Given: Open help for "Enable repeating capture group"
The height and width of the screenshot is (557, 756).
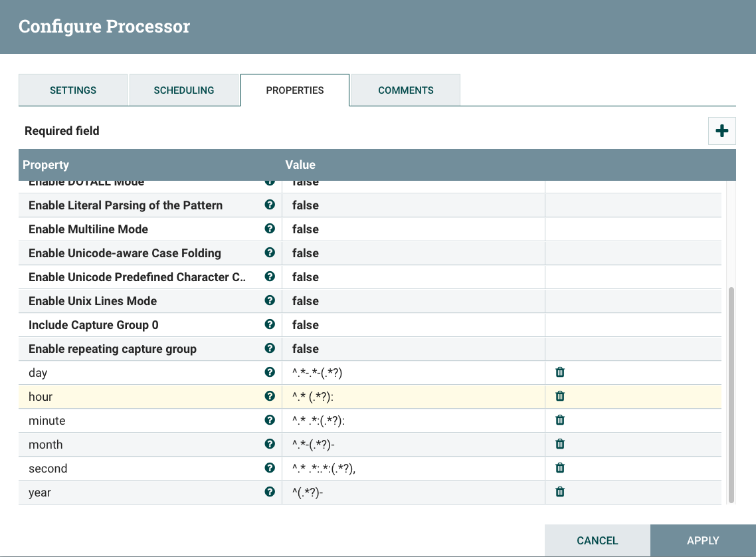Looking at the screenshot, I should point(270,348).
